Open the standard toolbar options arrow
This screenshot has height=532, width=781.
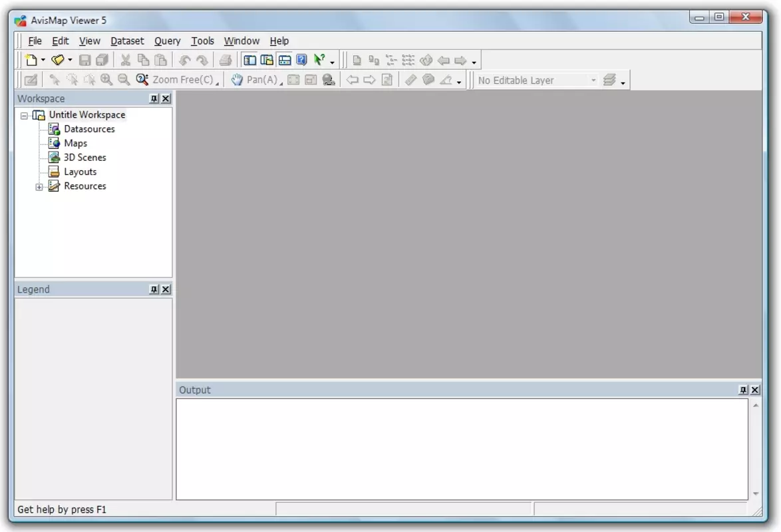pyautogui.click(x=332, y=62)
